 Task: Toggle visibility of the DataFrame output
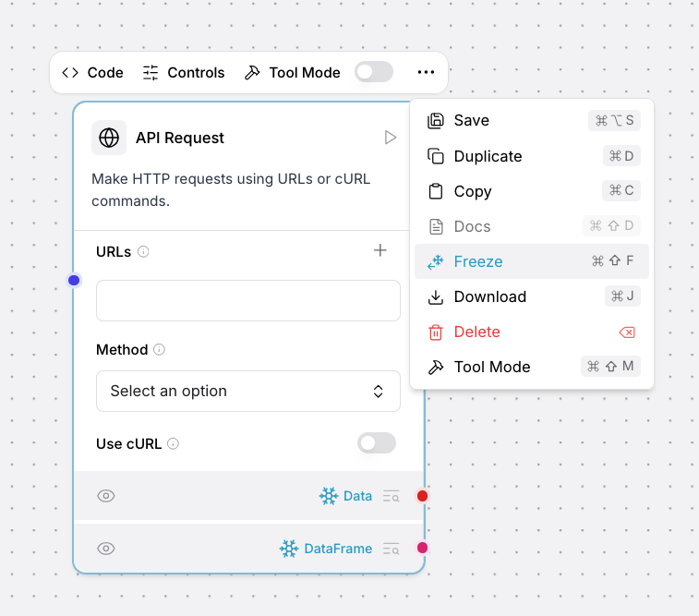click(x=106, y=549)
